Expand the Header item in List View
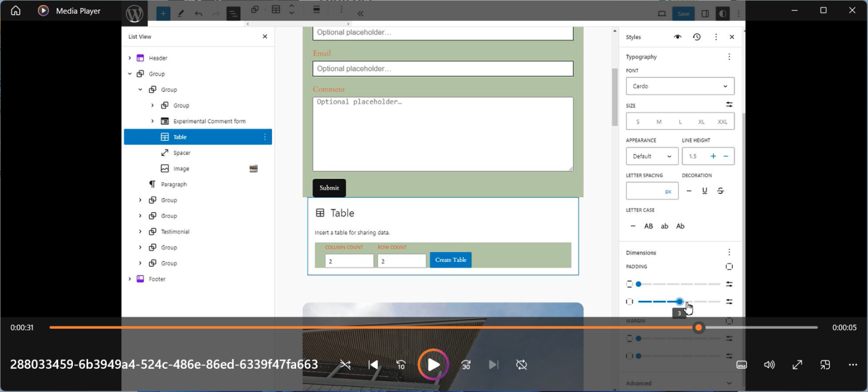 tap(129, 58)
